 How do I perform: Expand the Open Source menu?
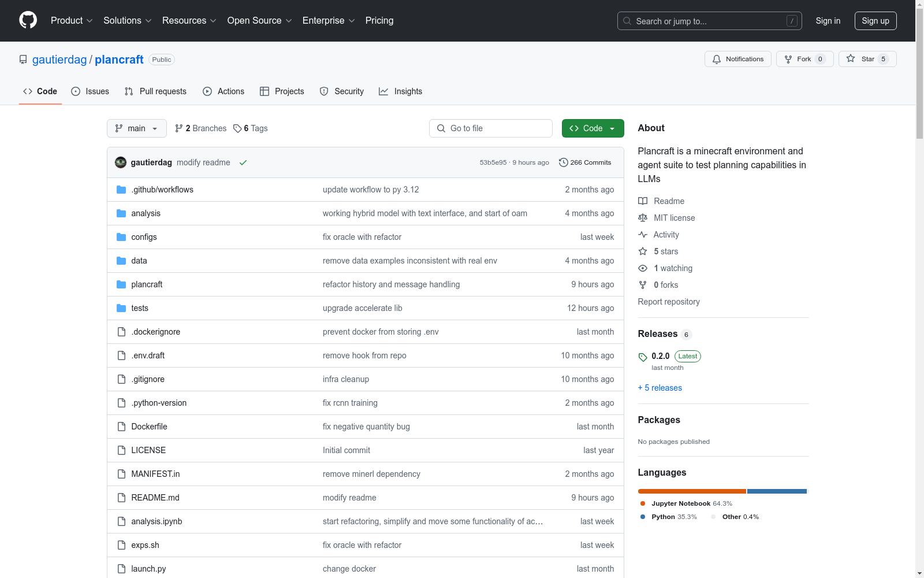(260, 21)
